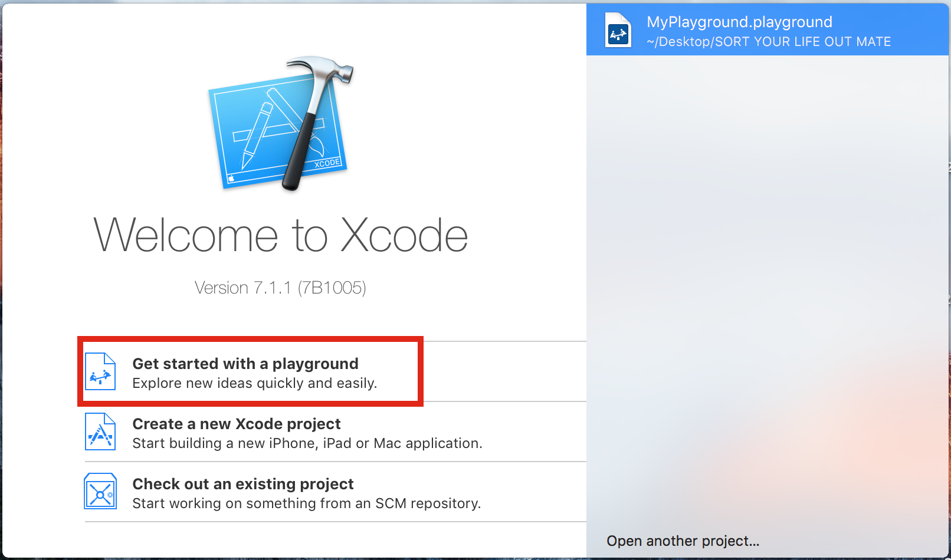Click the large Xcode hammer logo

click(277, 124)
